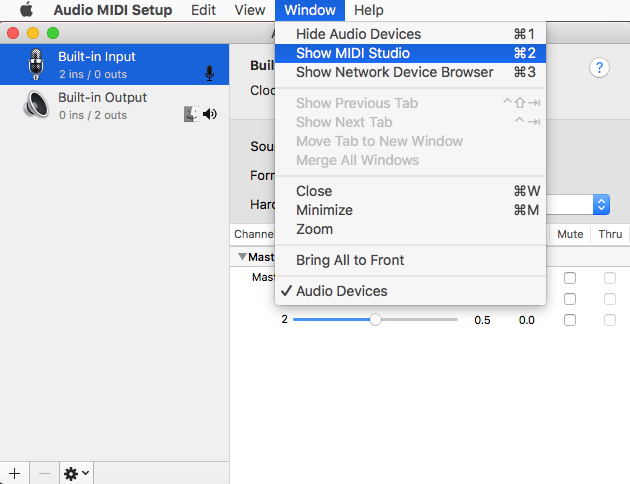Choose Bring All to Front

click(410, 260)
